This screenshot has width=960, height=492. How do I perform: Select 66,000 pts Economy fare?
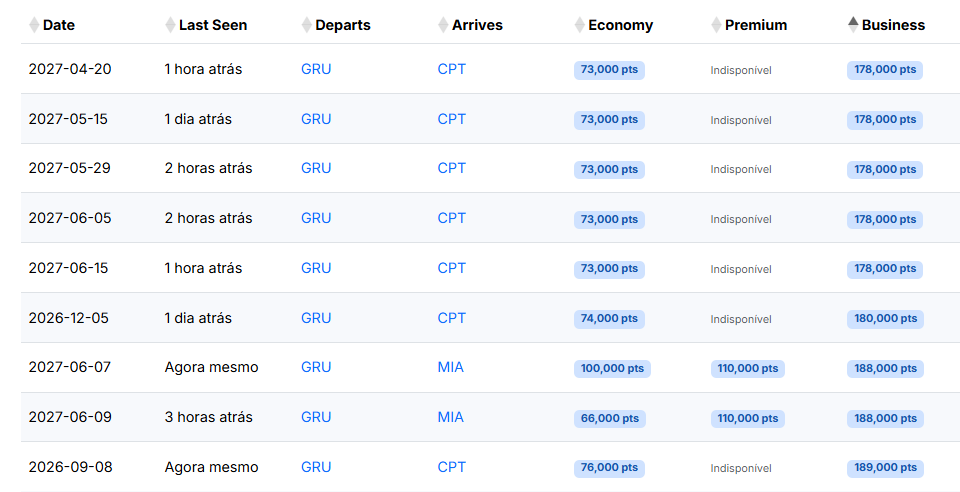coord(609,419)
